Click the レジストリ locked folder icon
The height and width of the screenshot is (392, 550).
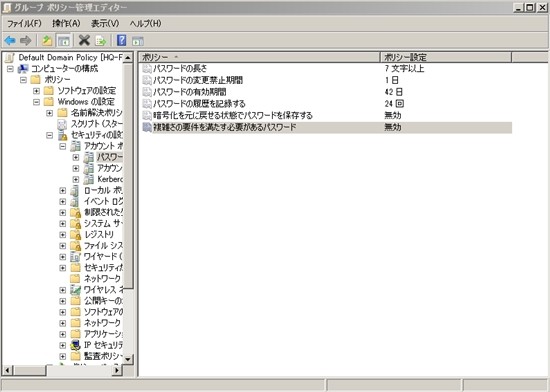point(75,235)
